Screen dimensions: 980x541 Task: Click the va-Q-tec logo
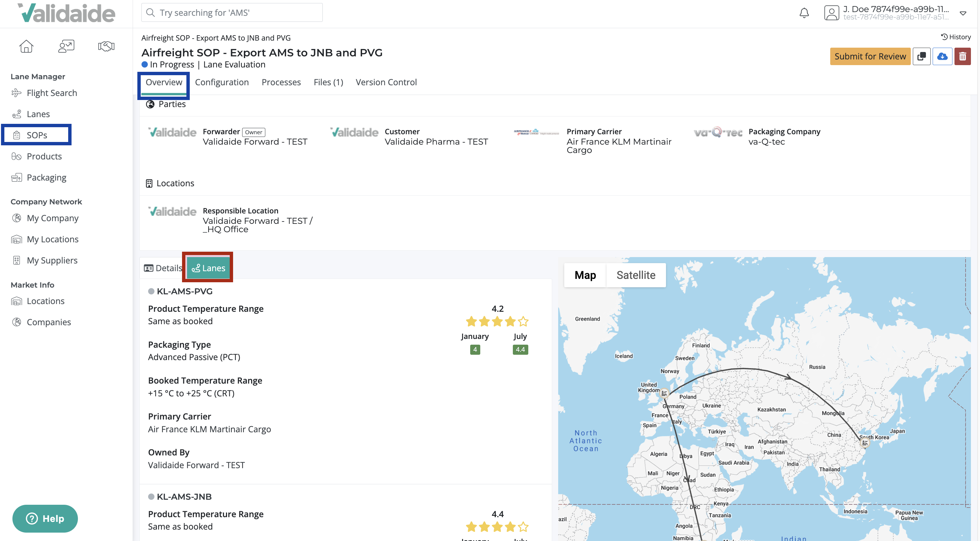tap(718, 132)
